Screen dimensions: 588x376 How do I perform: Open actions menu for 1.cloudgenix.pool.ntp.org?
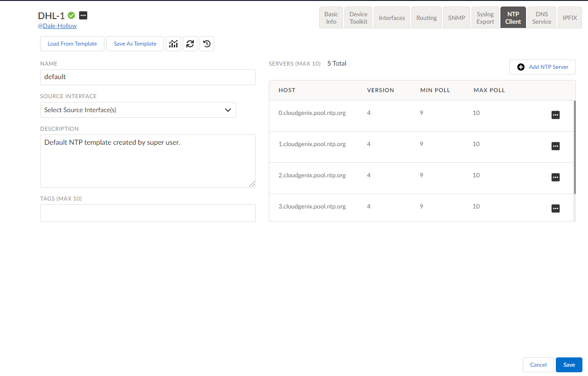coord(555,146)
